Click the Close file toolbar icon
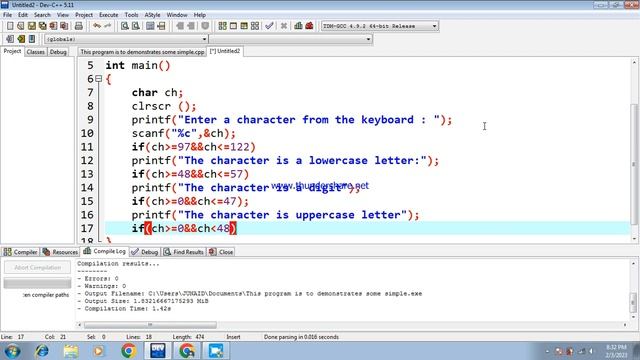 pyautogui.click(x=53, y=26)
